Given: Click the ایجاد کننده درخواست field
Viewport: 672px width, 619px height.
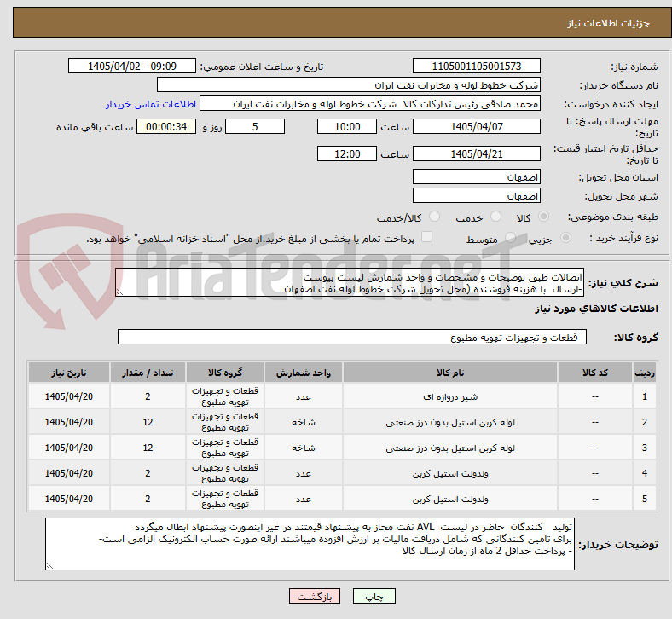Looking at the screenshot, I should [x=370, y=104].
